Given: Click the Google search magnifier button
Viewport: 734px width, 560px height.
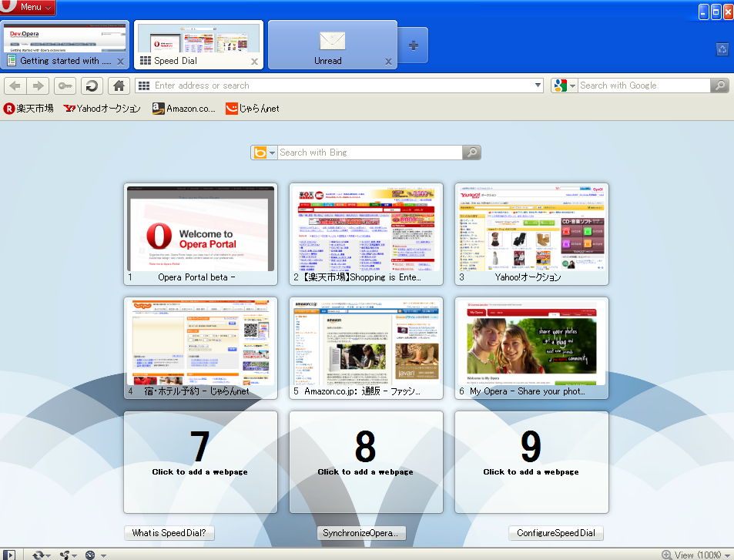Looking at the screenshot, I should coord(719,86).
